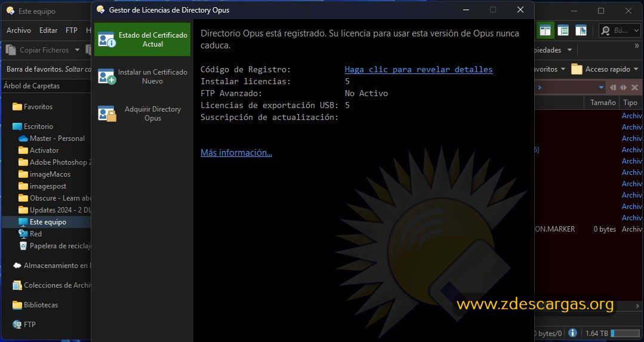Click the Favoritos folder icon in tree
The image size is (644, 342).
tap(17, 107)
